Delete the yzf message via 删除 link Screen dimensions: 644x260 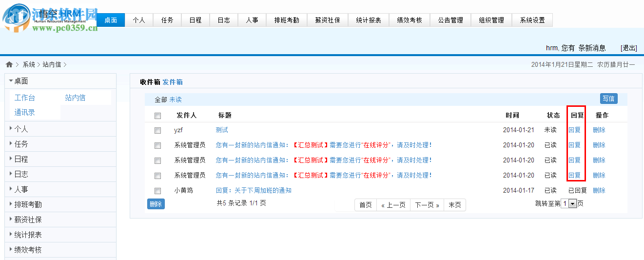tap(599, 130)
